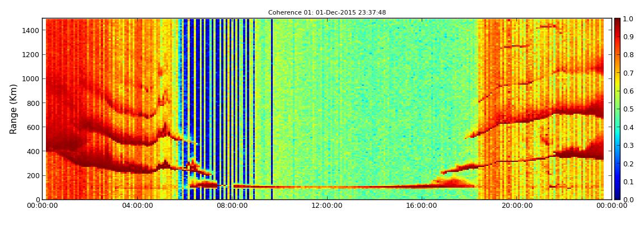
Task: Click the colorbar "0.6" label
Action: [628, 91]
